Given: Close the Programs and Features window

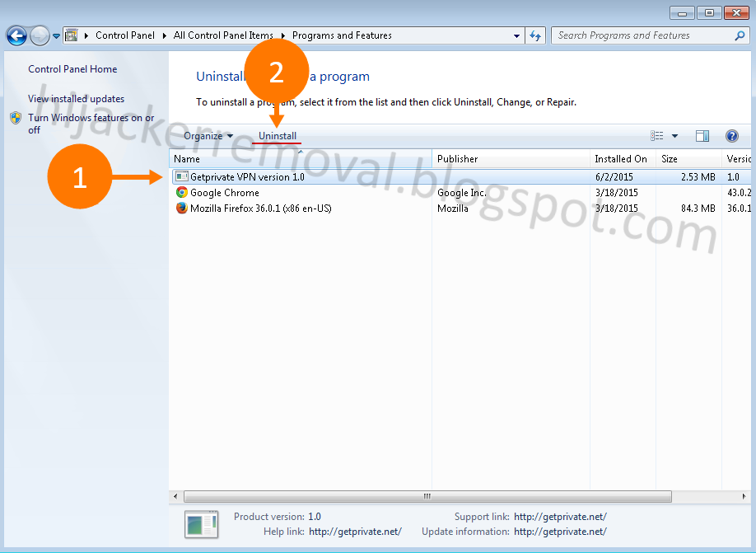Looking at the screenshot, I should point(736,13).
